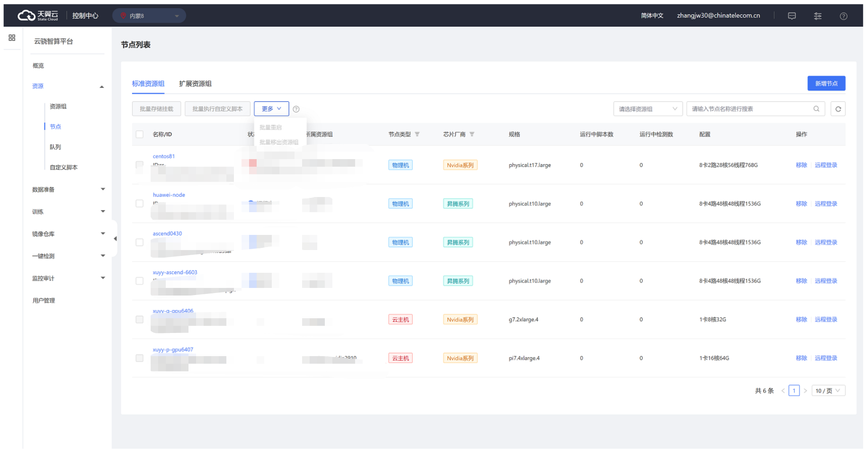Collapse the 资源 sidebar section
Image resolution: width=868 pixels, height=450 pixels.
point(102,87)
